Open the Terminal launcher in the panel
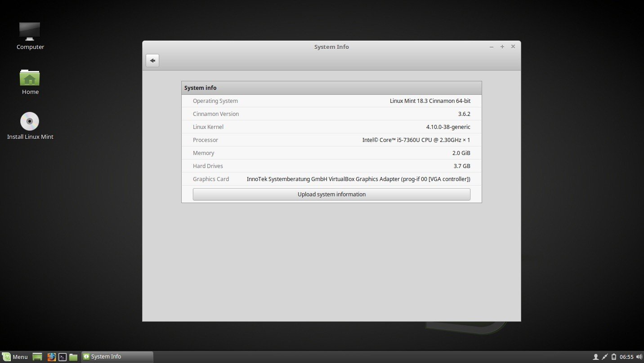 [63, 357]
